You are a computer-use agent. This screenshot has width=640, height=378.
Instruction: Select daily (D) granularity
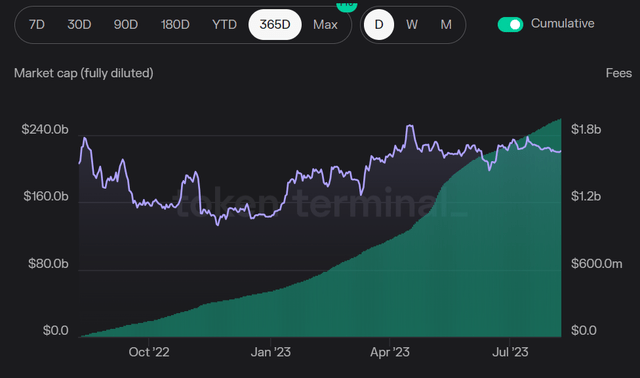point(379,24)
